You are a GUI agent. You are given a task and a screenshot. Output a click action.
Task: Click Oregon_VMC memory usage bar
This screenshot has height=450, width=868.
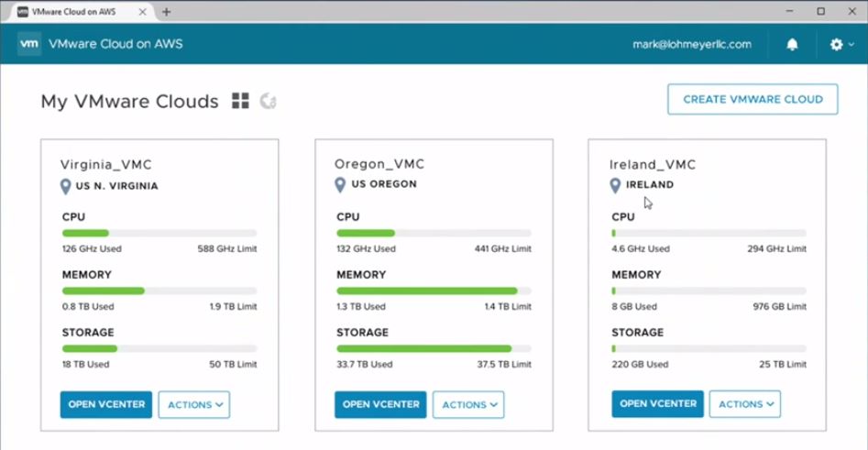pyautogui.click(x=434, y=291)
